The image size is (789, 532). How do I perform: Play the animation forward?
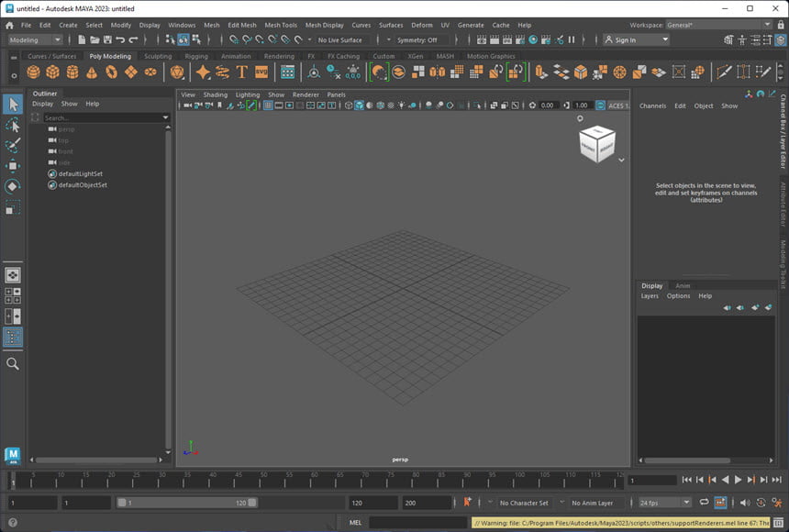pos(738,480)
